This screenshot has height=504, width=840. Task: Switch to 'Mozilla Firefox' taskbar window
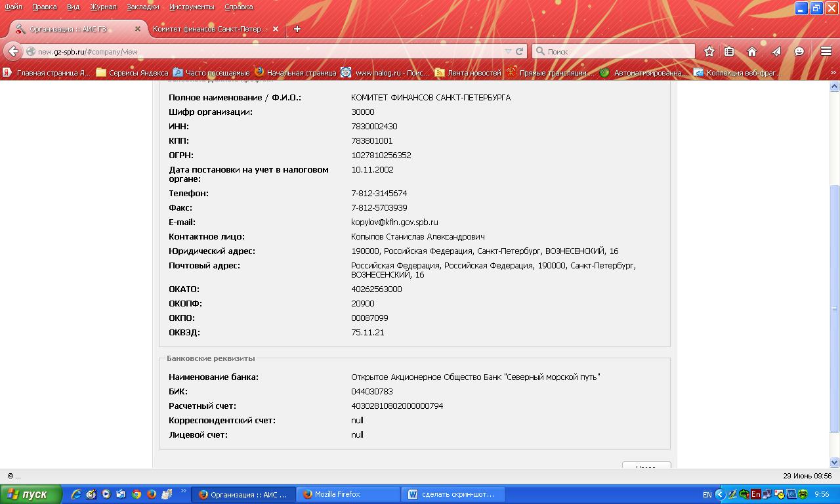click(348, 494)
